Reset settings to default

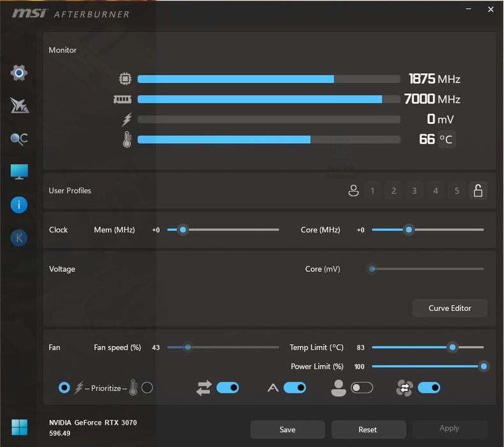point(367,430)
